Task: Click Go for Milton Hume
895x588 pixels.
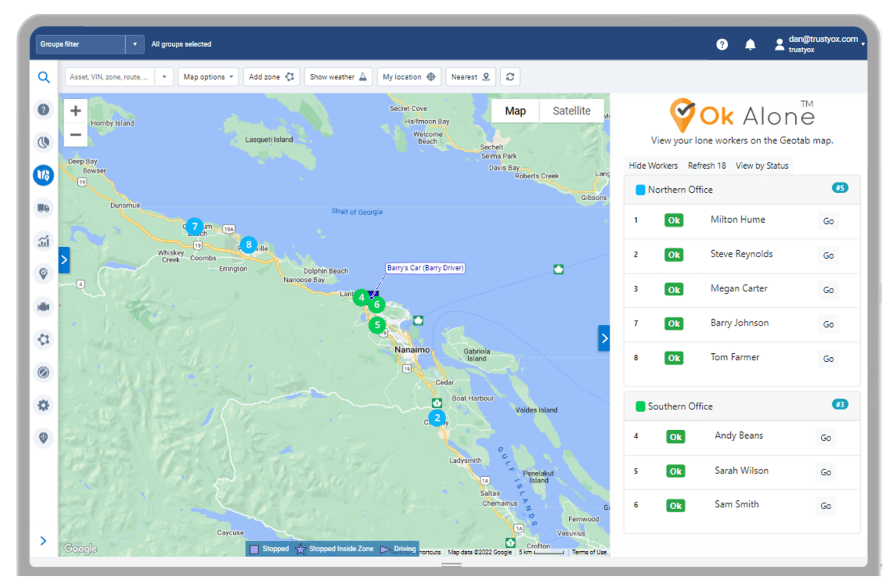Action: (828, 221)
